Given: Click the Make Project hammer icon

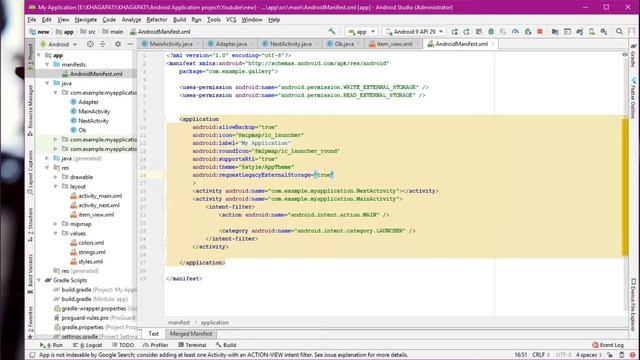Looking at the screenshot, I should pos(332,31).
